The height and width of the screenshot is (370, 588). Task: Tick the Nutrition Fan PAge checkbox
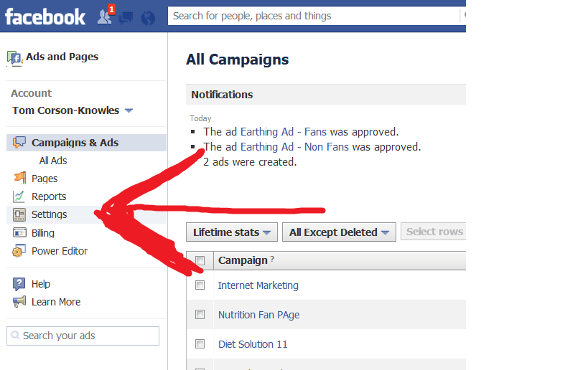point(200,315)
